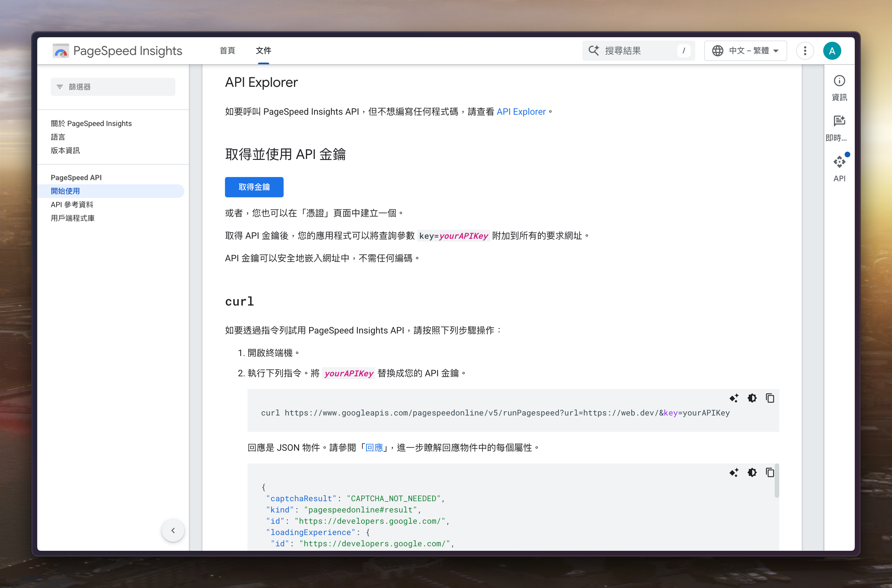Click the curl https://www.googleapis.com command text
Image resolution: width=892 pixels, height=588 pixels.
coord(495,412)
